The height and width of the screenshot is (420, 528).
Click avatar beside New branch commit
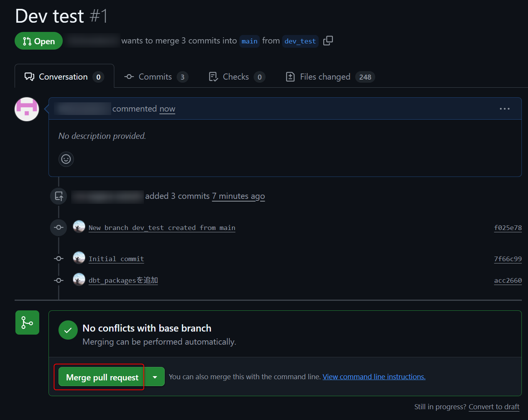(x=79, y=227)
